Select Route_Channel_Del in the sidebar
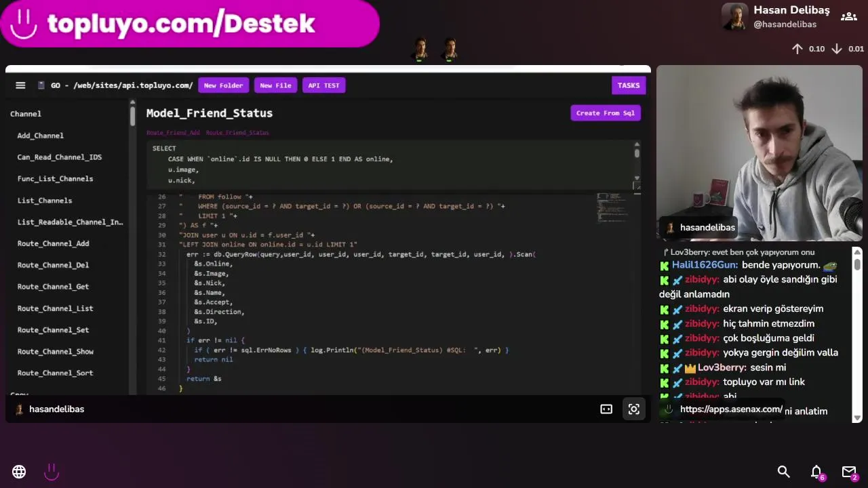Viewport: 868px width, 488px height. pyautogui.click(x=53, y=265)
